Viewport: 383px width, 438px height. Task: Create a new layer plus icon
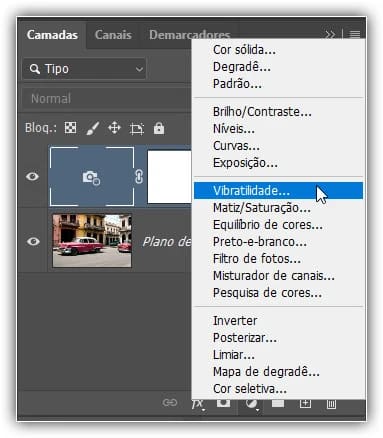pyautogui.click(x=305, y=403)
